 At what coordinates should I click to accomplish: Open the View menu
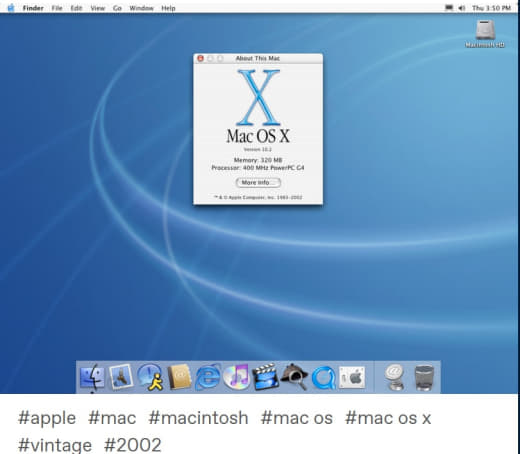point(98,8)
